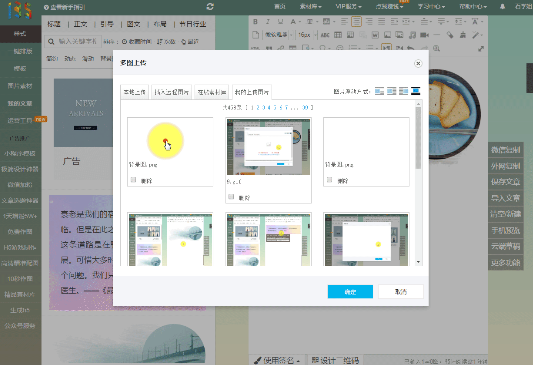Expand the editor to fullscreen
Image resolution: width=533 pixels, height=365 pixels.
coord(481,49)
